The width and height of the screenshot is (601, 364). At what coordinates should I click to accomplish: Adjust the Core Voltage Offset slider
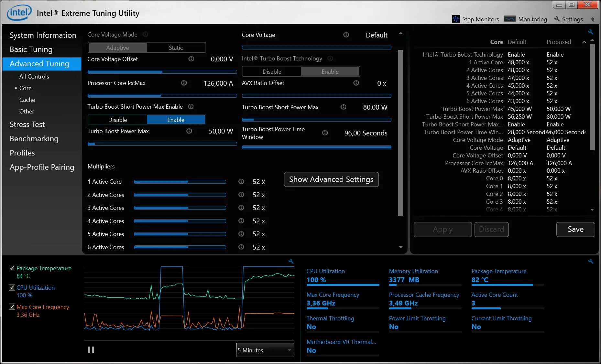[x=162, y=72]
